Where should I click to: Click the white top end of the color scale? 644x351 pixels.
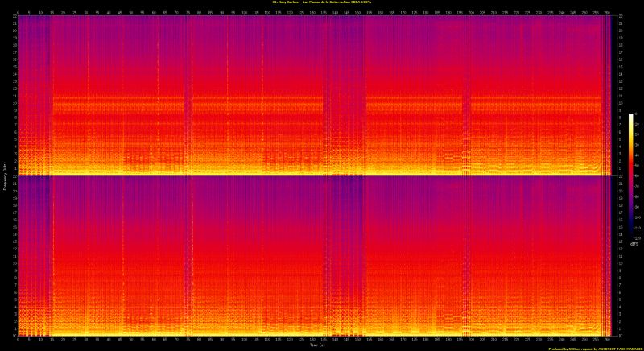point(632,116)
